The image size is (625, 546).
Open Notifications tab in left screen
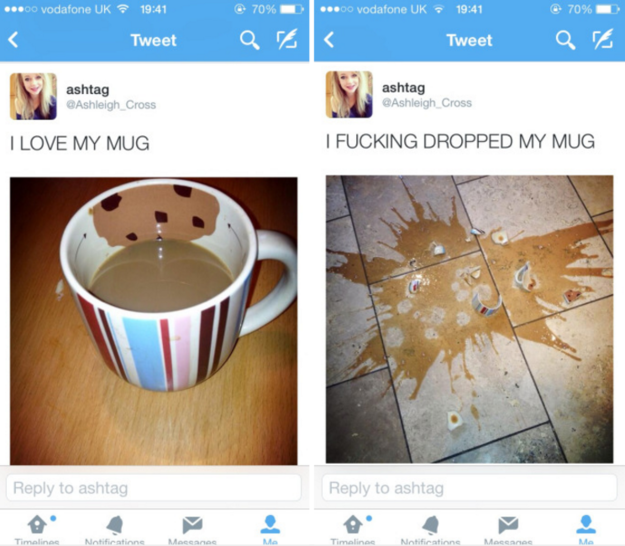tap(114, 530)
